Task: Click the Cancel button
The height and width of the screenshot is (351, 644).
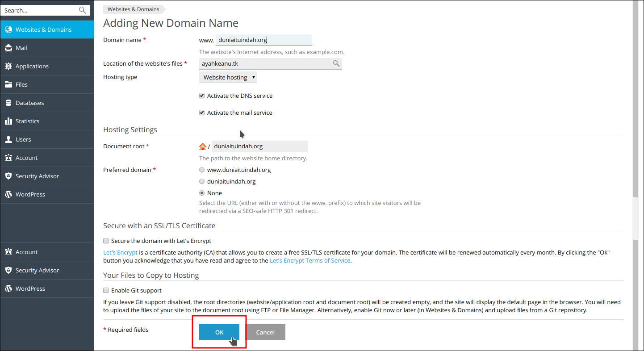Action: point(265,332)
